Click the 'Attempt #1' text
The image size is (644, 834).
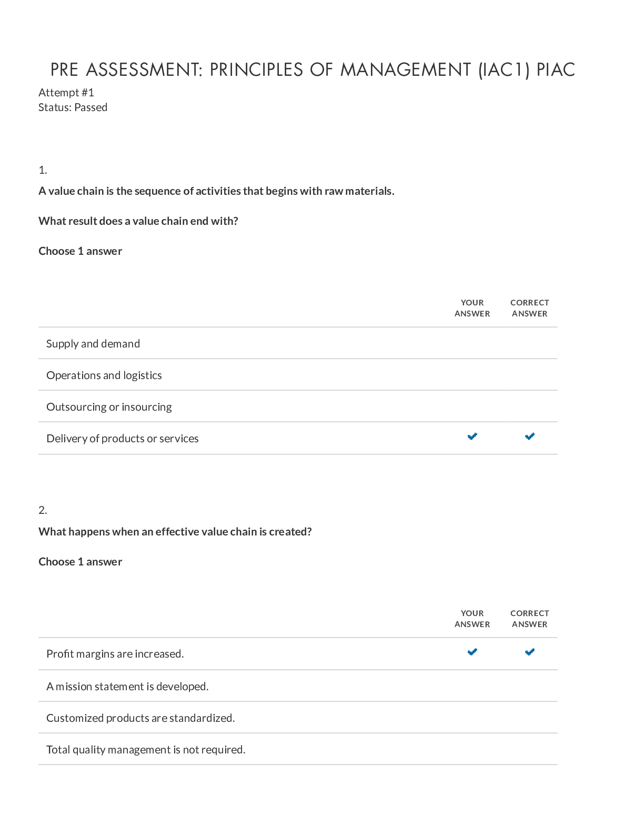click(x=66, y=93)
